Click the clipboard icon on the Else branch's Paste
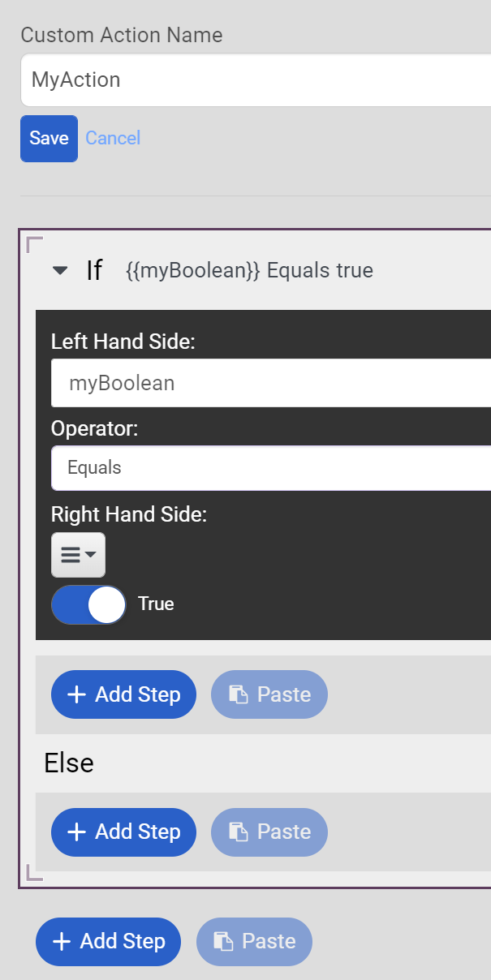 click(x=238, y=832)
